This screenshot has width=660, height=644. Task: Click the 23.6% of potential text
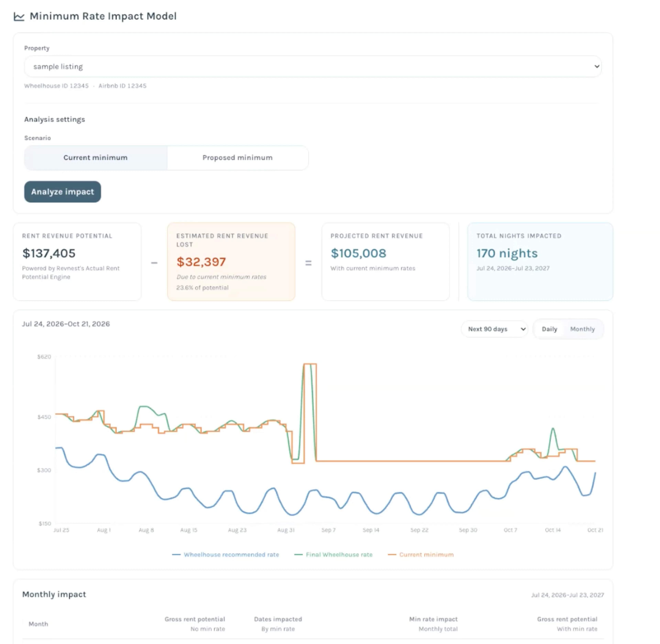click(202, 288)
